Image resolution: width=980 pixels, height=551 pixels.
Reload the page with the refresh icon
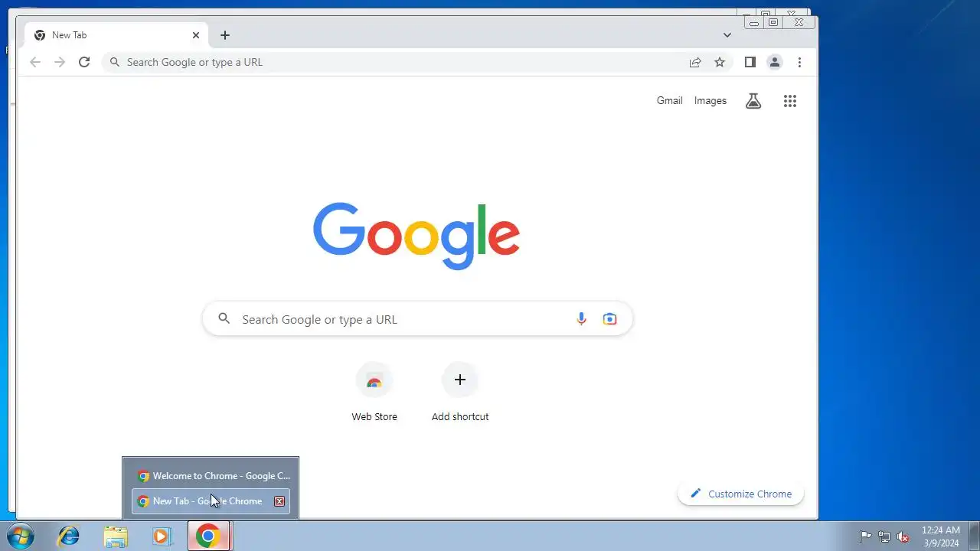pyautogui.click(x=84, y=62)
